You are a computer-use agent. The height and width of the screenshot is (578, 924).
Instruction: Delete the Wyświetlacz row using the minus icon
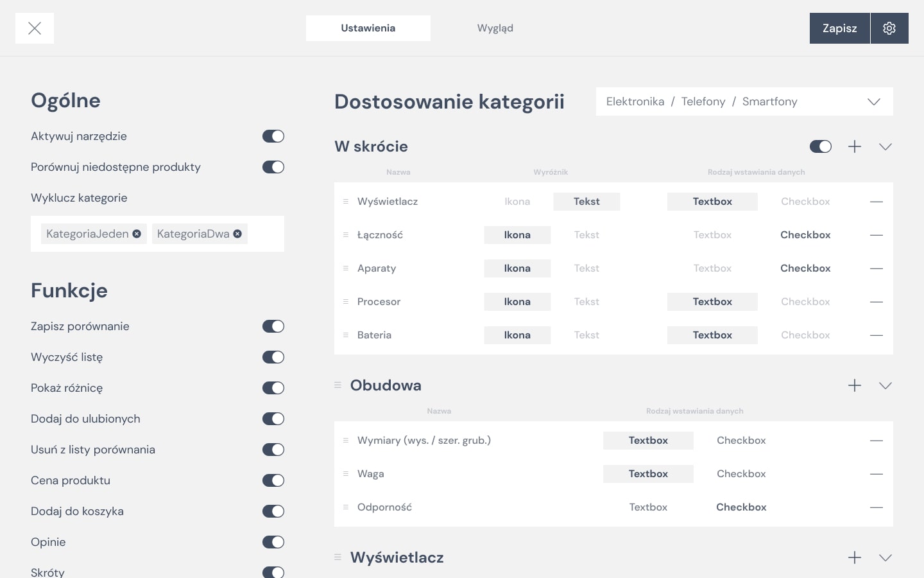tap(877, 202)
